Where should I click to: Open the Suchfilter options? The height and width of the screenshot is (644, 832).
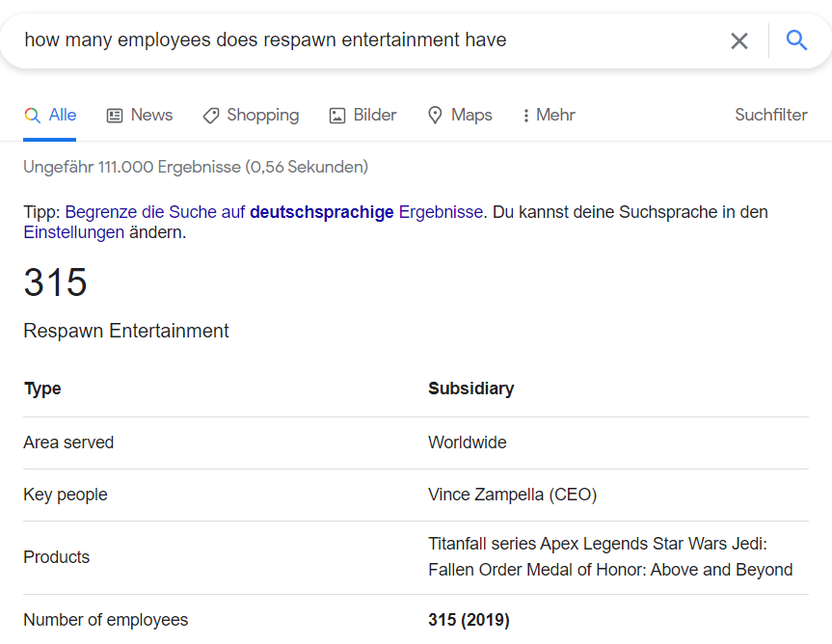pos(771,115)
